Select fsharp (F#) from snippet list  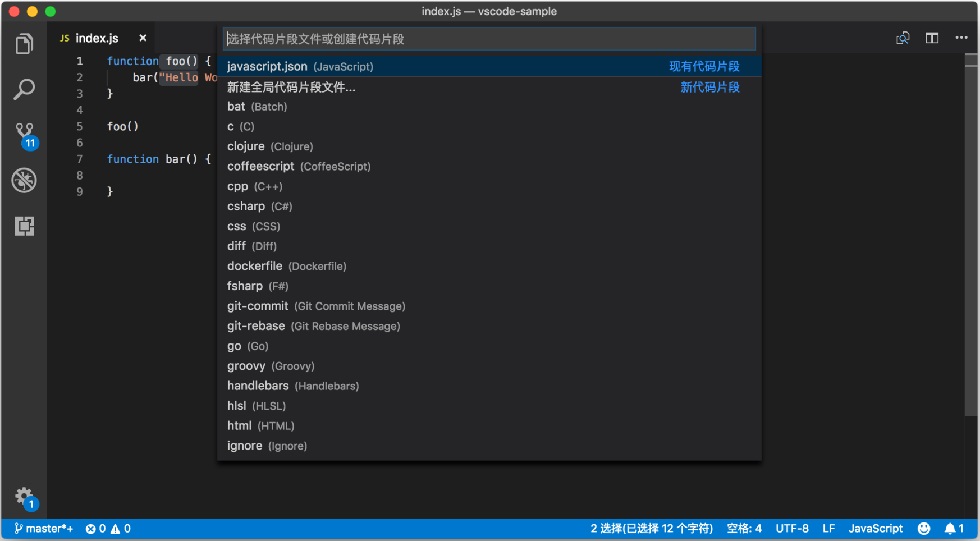point(489,286)
